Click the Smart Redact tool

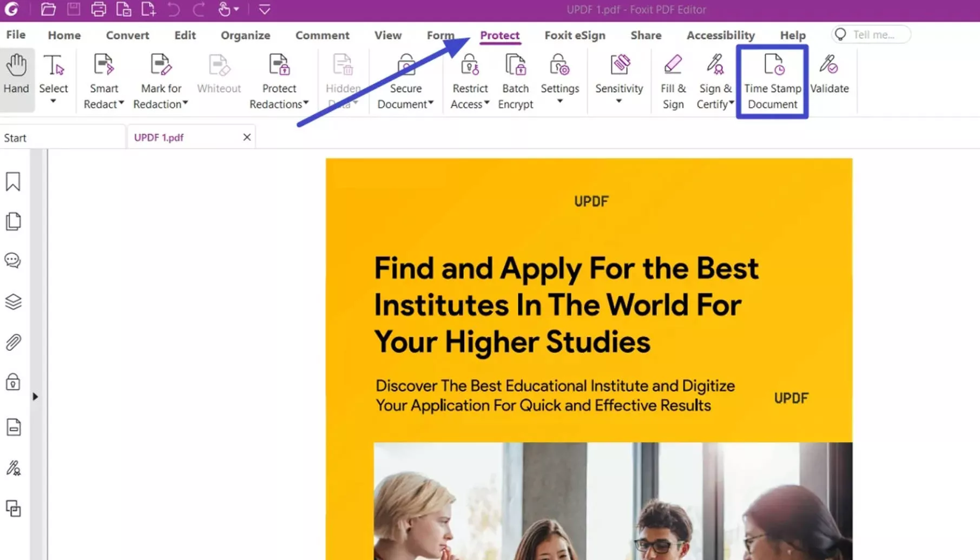coord(103,81)
